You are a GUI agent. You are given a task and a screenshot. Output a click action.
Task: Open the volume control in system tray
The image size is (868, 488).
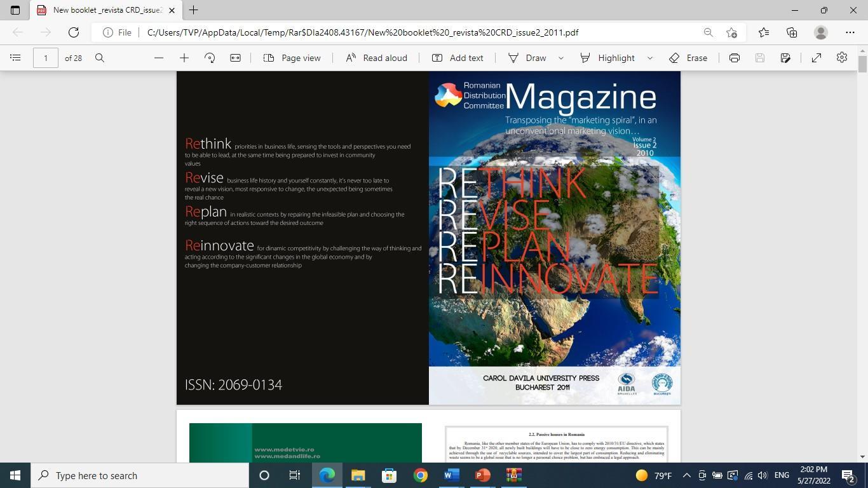(x=763, y=475)
